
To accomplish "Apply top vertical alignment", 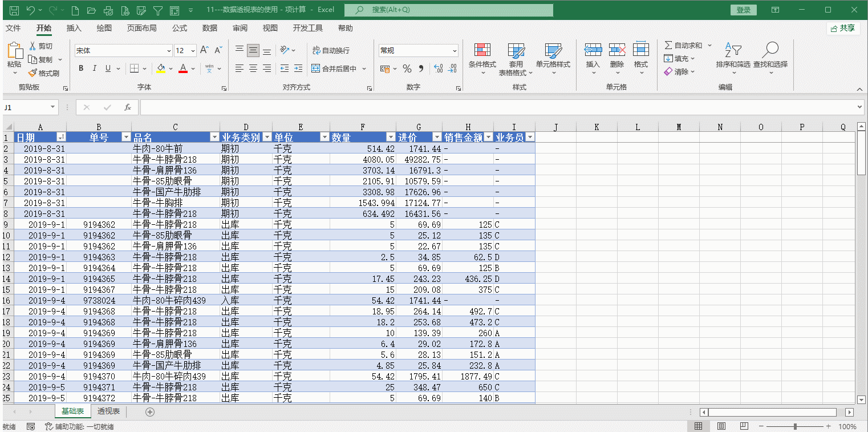I will [x=240, y=50].
